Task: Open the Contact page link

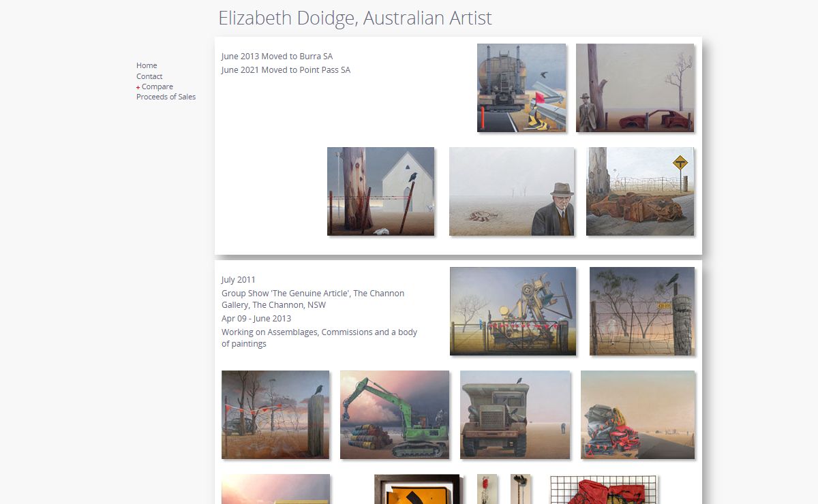Action: 149,76
